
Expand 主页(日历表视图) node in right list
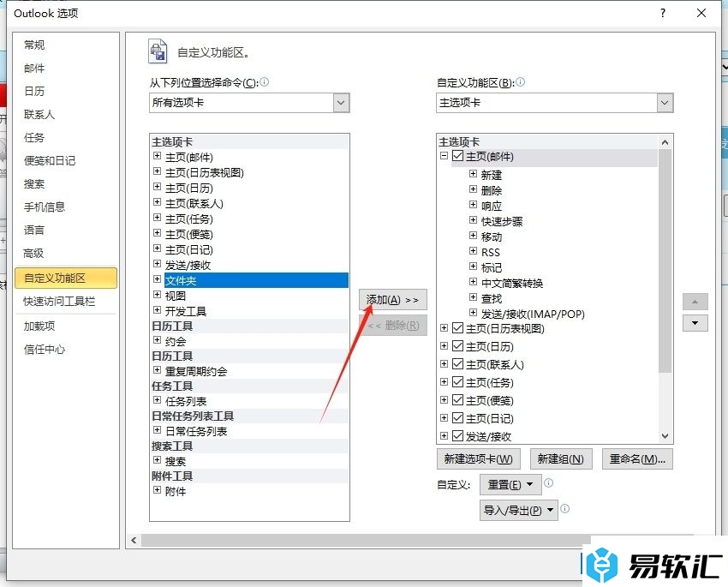(445, 328)
